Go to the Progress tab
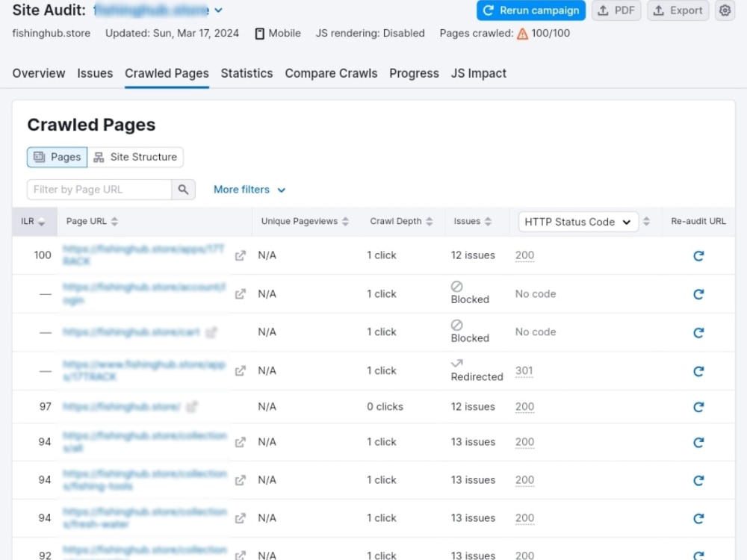747x560 pixels. coord(414,73)
